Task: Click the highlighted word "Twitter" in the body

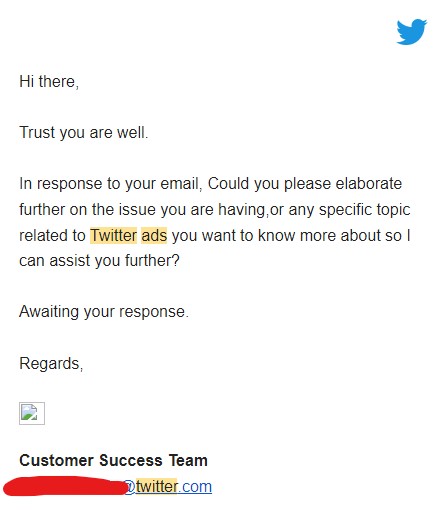Action: click(x=113, y=235)
